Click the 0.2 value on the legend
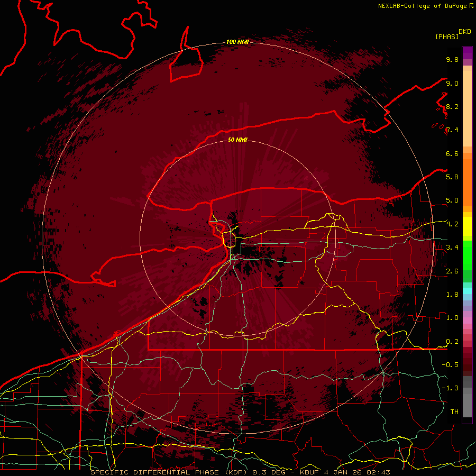476x476 pixels. [x=452, y=342]
